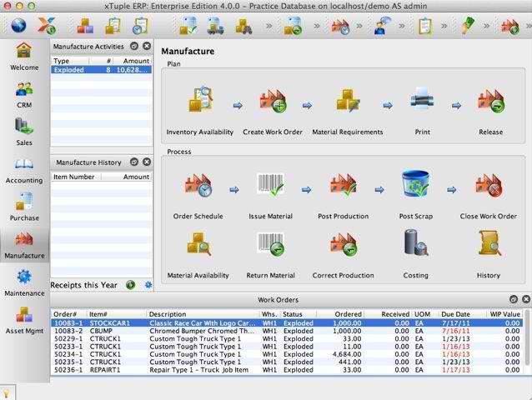
Task: Open the CRM module
Action: click(24, 95)
